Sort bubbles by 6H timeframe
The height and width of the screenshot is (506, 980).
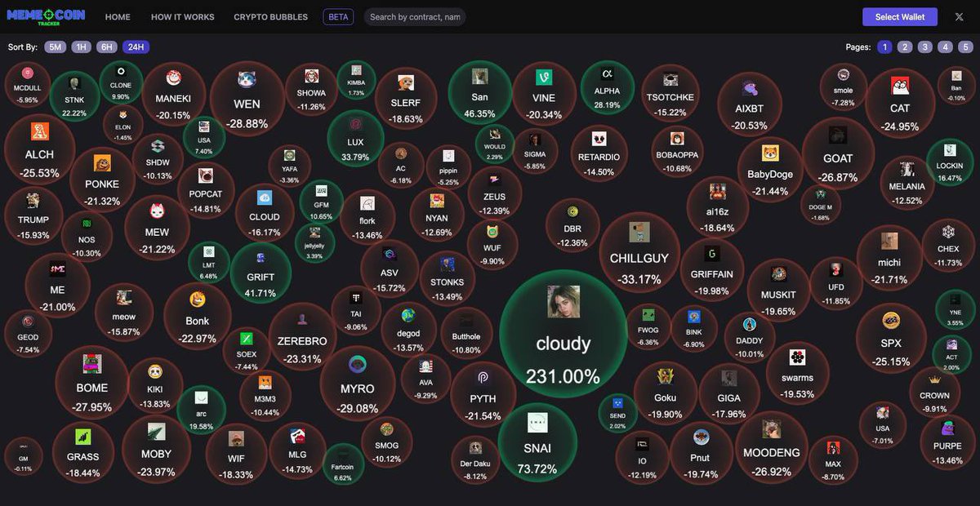(107, 47)
